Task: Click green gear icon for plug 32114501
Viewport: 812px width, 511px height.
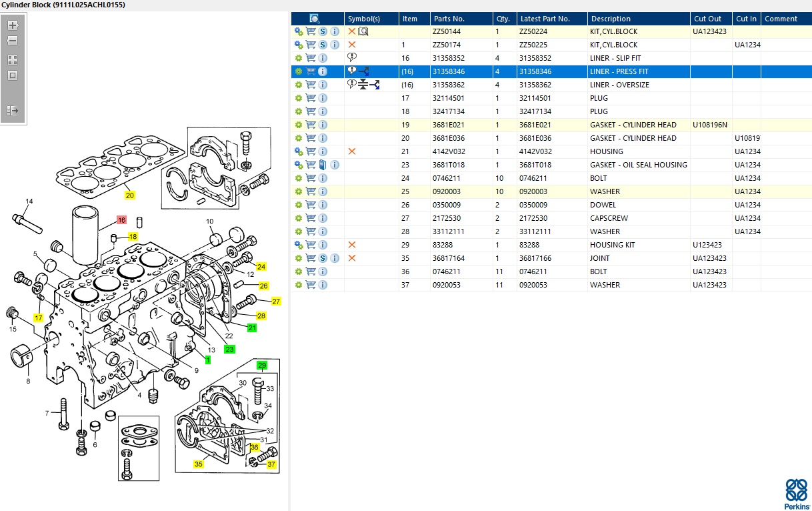Action: [x=299, y=98]
